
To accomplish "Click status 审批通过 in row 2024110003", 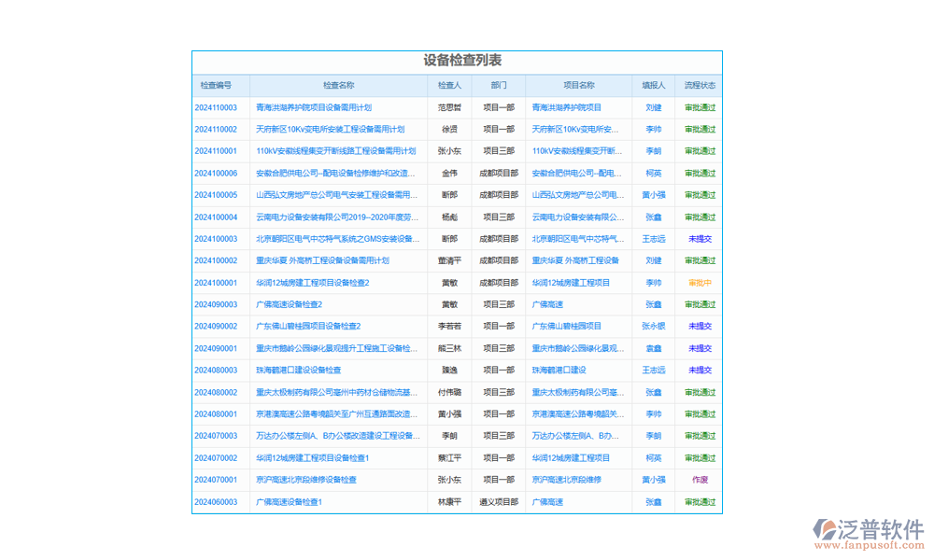I will pos(700,107).
